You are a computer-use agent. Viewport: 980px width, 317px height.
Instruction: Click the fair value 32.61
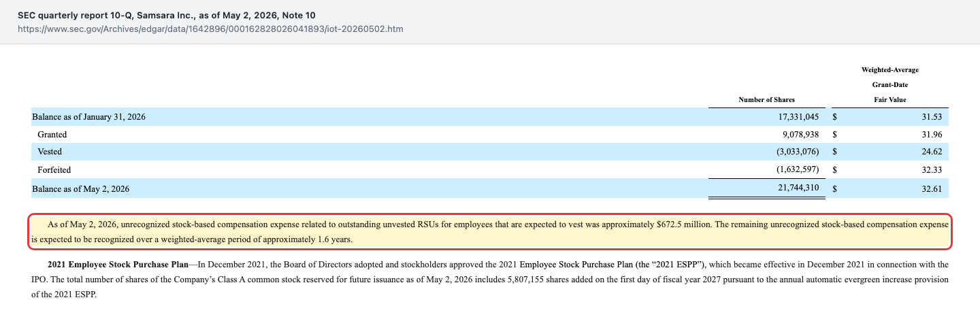coord(932,189)
